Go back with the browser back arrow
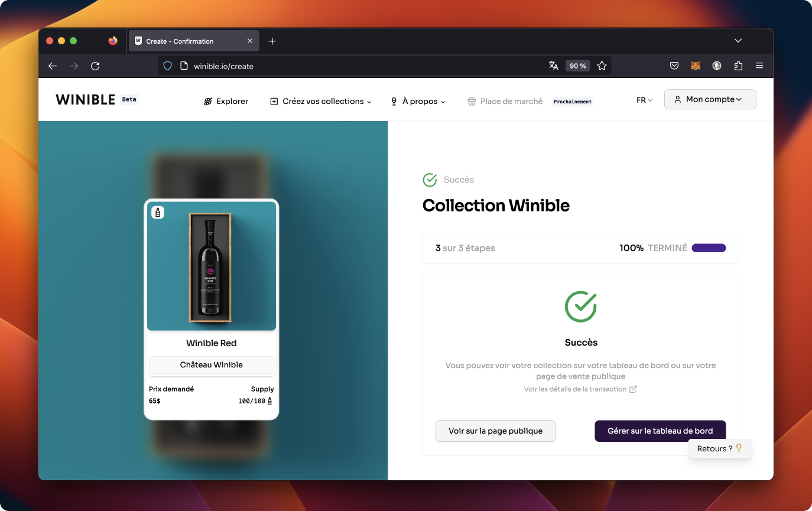 point(53,66)
